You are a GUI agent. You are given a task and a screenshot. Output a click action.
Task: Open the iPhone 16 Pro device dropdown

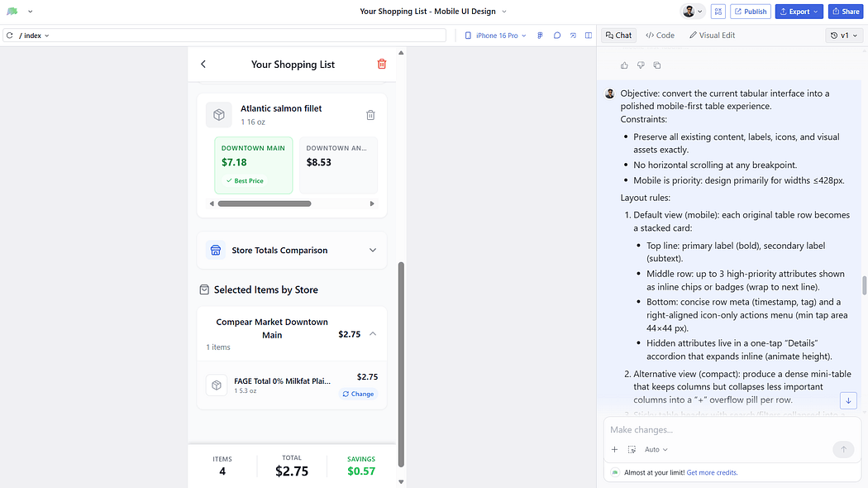(x=495, y=36)
